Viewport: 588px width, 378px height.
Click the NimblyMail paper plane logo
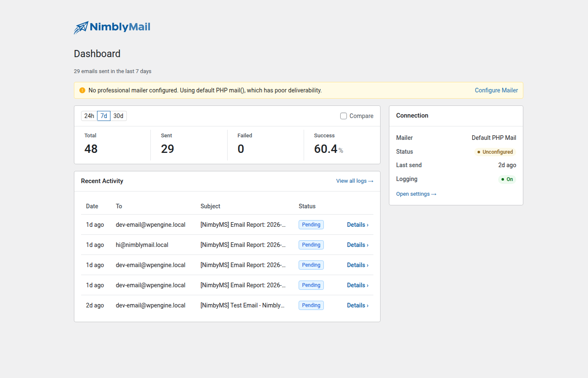112,27
